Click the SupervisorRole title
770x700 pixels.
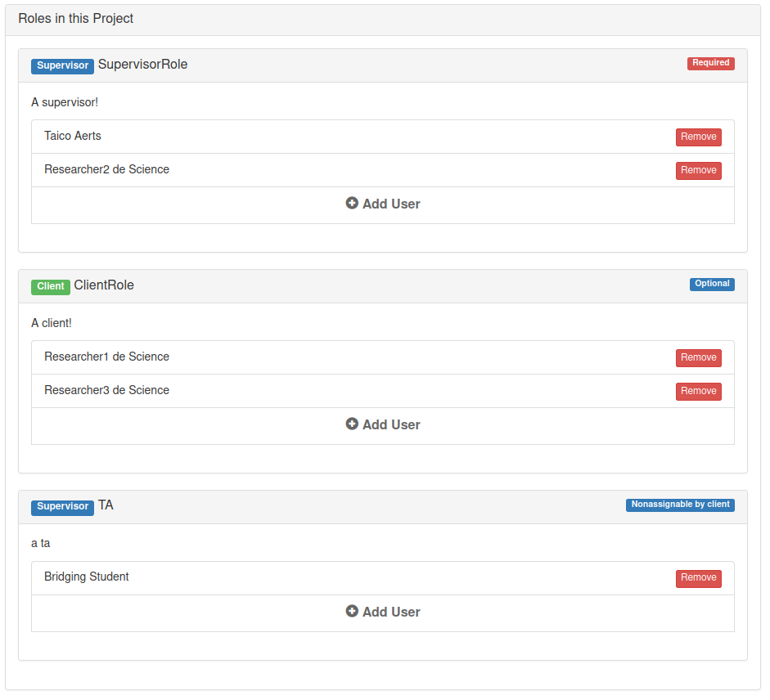[143, 65]
